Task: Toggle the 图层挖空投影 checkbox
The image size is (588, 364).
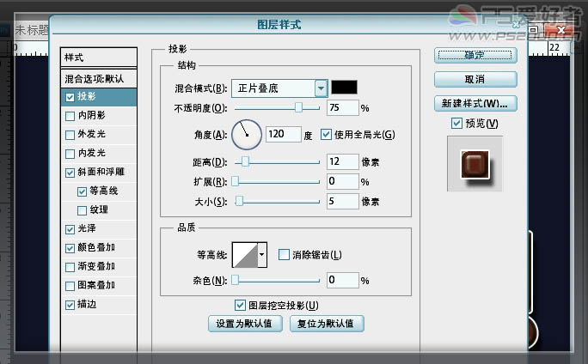Action: 240,306
